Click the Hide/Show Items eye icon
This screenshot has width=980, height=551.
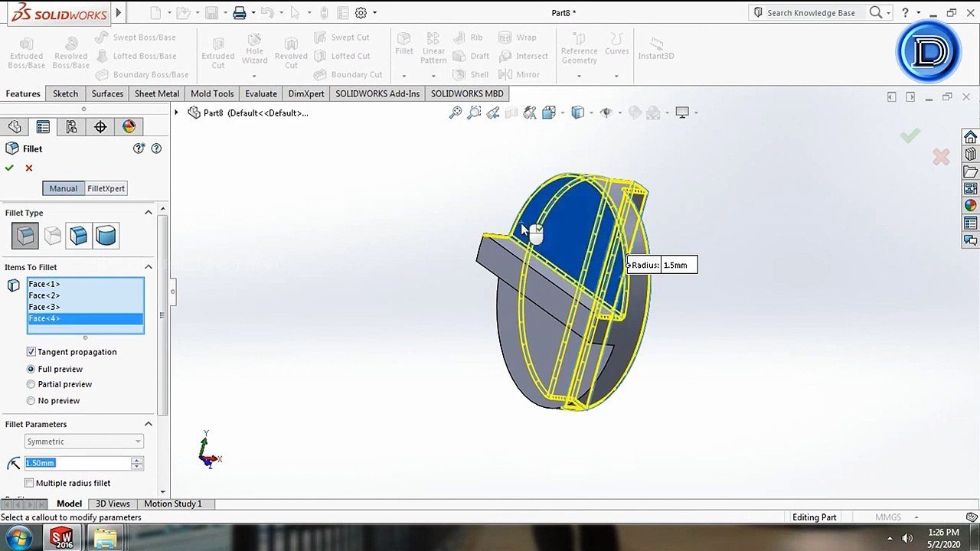click(606, 112)
